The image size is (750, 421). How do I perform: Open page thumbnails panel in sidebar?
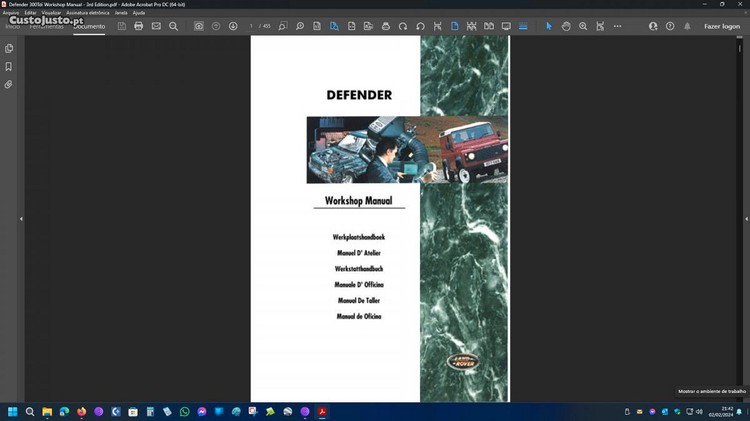pyautogui.click(x=9, y=48)
